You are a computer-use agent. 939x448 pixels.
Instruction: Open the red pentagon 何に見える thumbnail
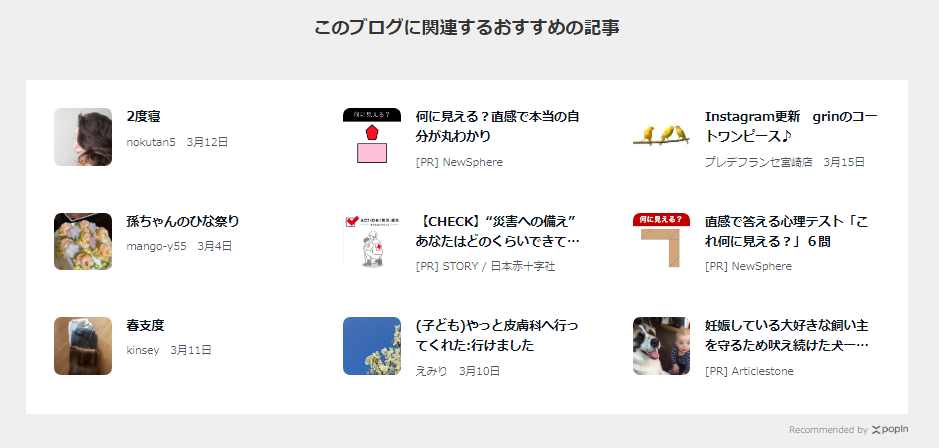(372, 137)
